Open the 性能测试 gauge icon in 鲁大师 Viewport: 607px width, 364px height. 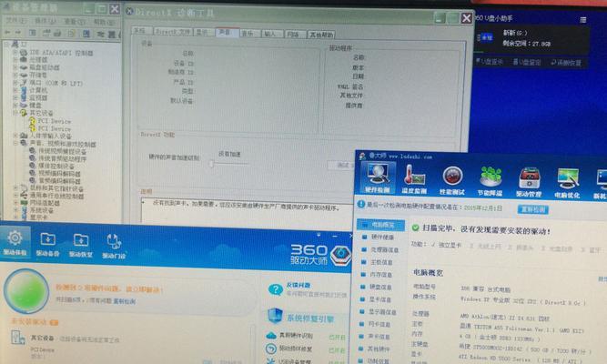tap(452, 179)
